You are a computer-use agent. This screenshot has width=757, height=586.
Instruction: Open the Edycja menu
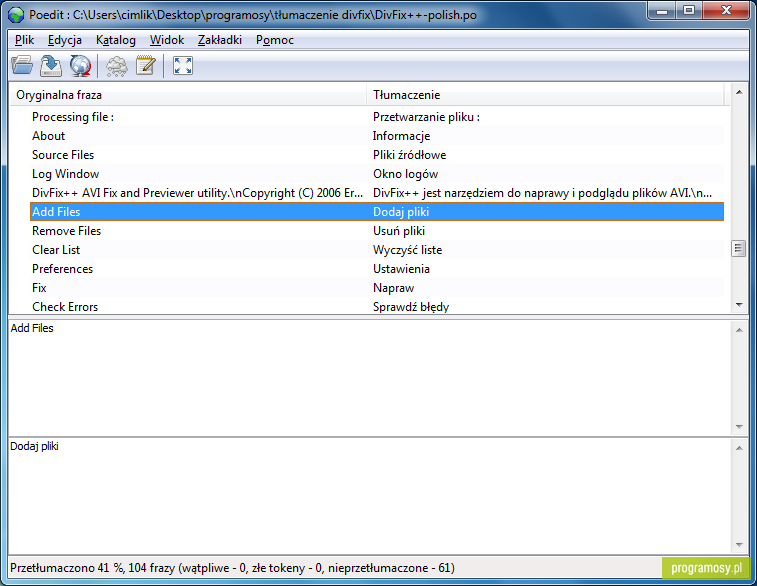click(x=65, y=40)
